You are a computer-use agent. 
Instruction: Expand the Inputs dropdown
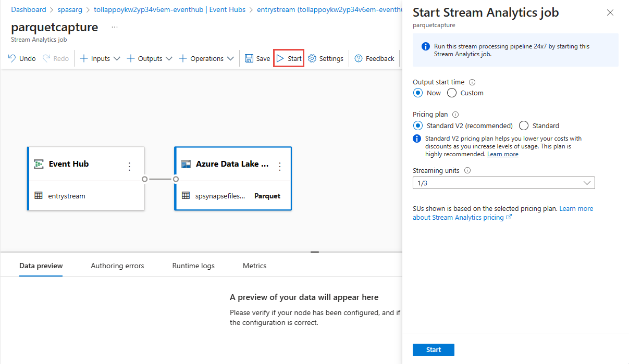tap(100, 58)
